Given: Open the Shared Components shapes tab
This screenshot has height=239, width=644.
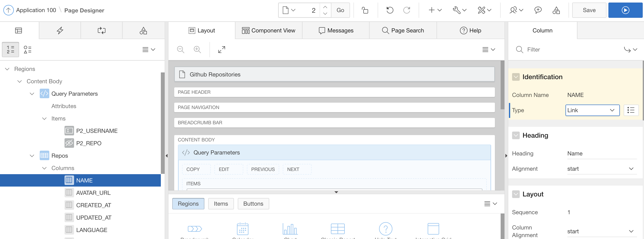Looking at the screenshot, I should [143, 31].
